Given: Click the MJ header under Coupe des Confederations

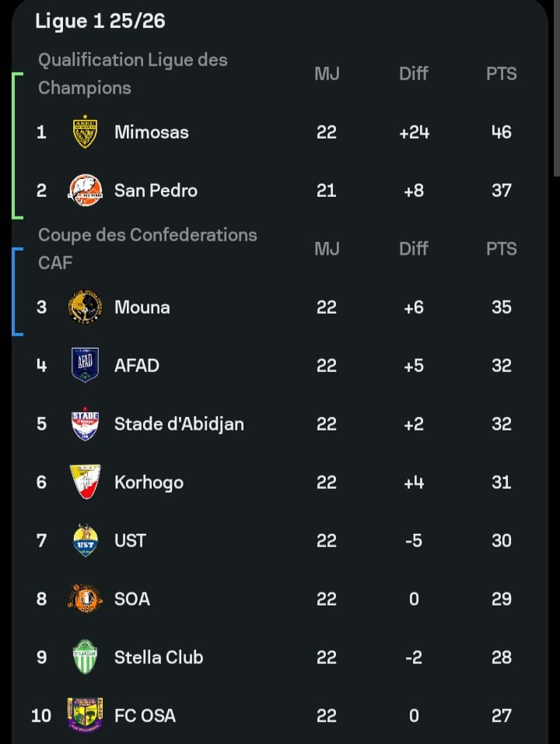Looking at the screenshot, I should coord(327,249).
